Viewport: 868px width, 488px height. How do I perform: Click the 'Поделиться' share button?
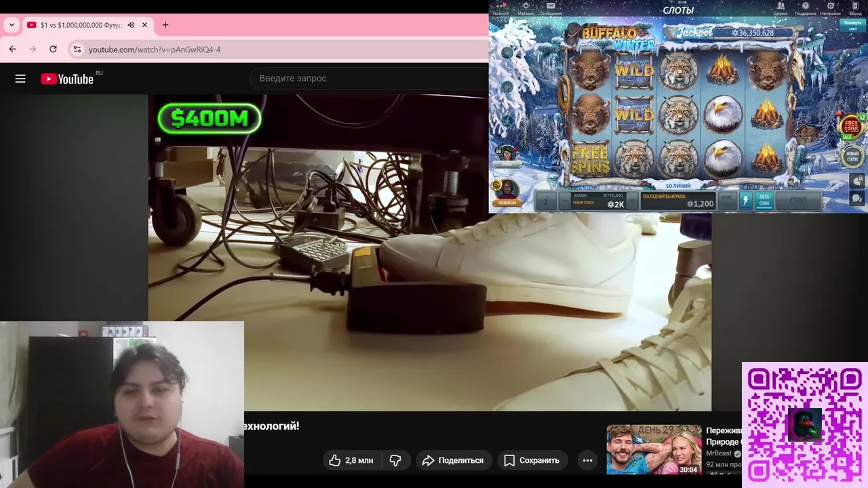453,460
